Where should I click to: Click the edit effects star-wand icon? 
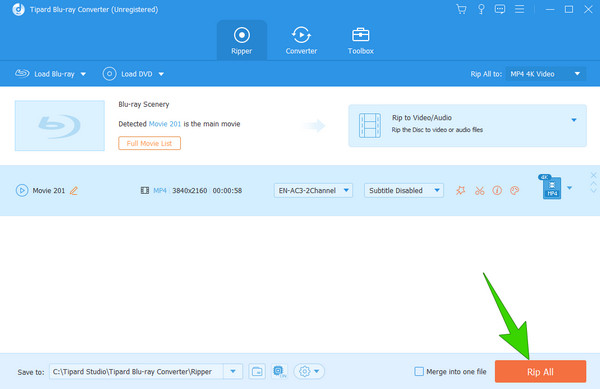pos(461,190)
